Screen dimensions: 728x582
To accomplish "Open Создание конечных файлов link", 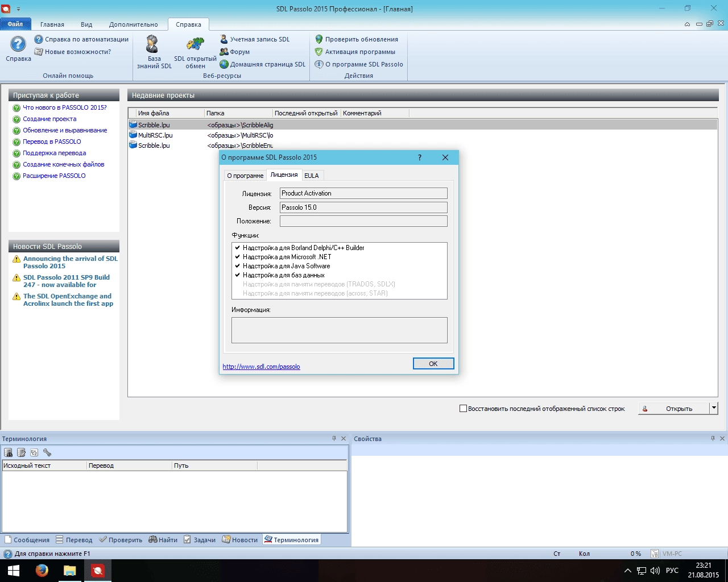I will point(64,164).
